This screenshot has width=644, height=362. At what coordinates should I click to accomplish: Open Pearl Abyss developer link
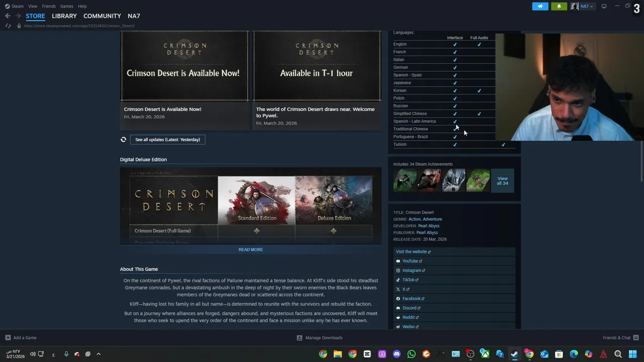[429, 226]
